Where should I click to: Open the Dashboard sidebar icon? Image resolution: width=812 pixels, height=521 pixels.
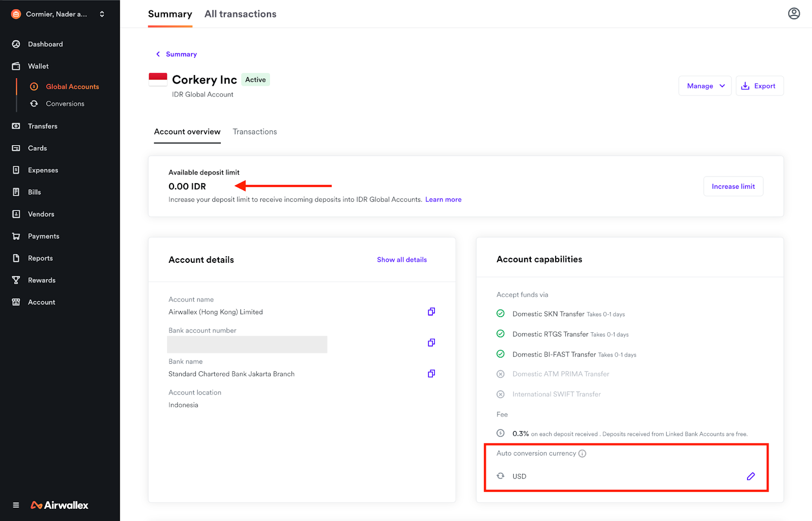coord(16,44)
